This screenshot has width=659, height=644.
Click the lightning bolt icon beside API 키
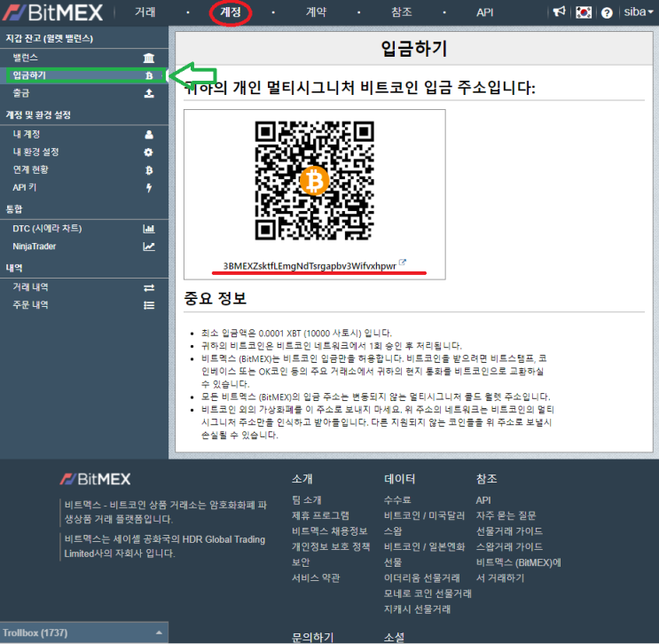[149, 188]
